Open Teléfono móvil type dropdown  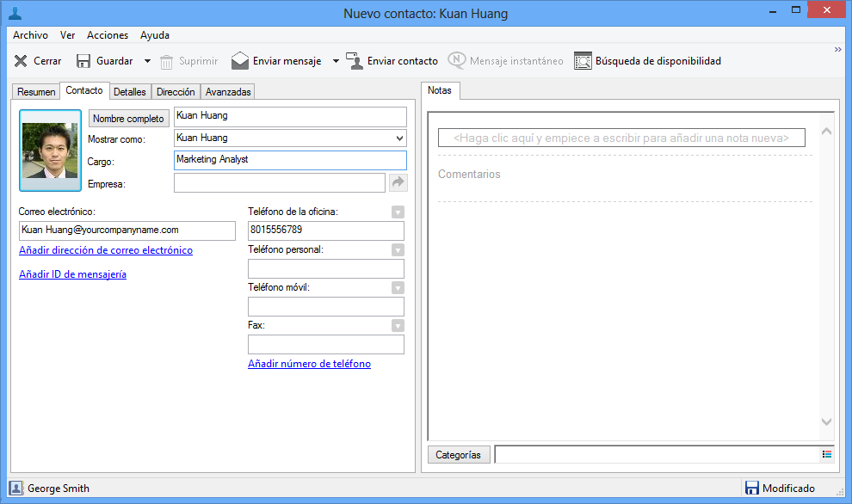pyautogui.click(x=398, y=288)
